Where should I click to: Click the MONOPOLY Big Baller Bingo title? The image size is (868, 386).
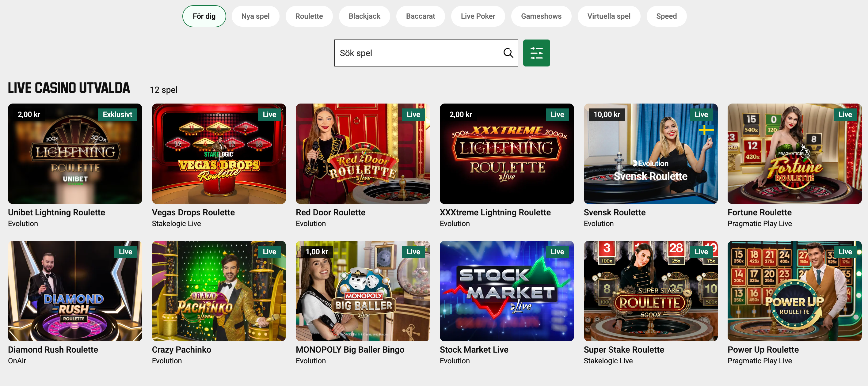coord(350,350)
